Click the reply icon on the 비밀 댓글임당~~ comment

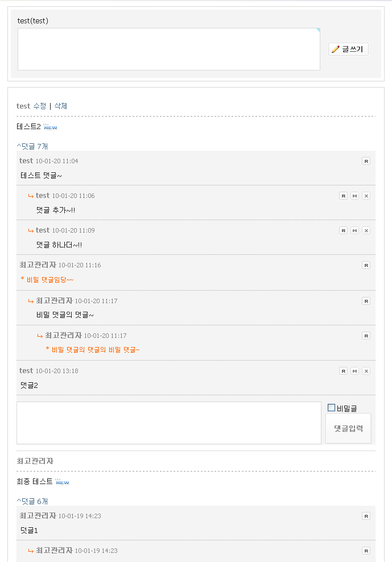pos(366,265)
